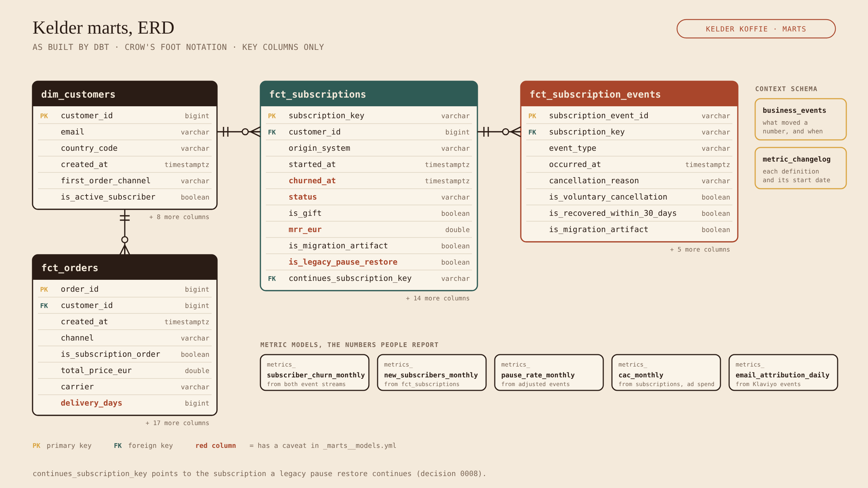
Task: Click '+ 5 more columns' under fct_subscription_events
Action: (x=700, y=249)
